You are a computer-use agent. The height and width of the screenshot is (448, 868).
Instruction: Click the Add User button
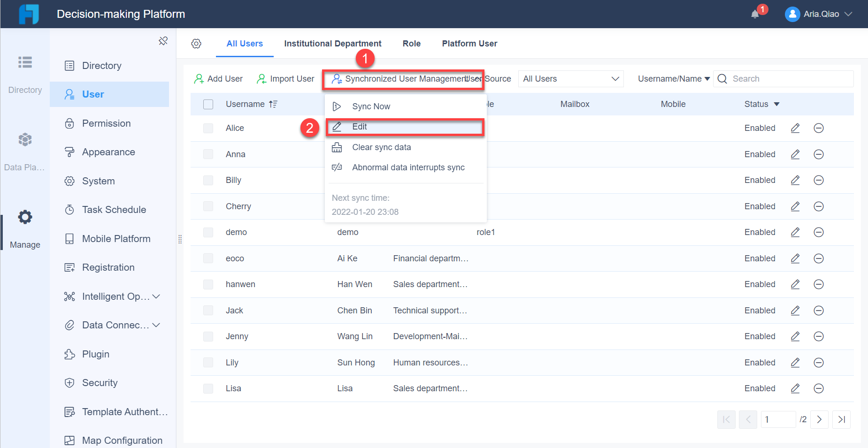coord(218,79)
